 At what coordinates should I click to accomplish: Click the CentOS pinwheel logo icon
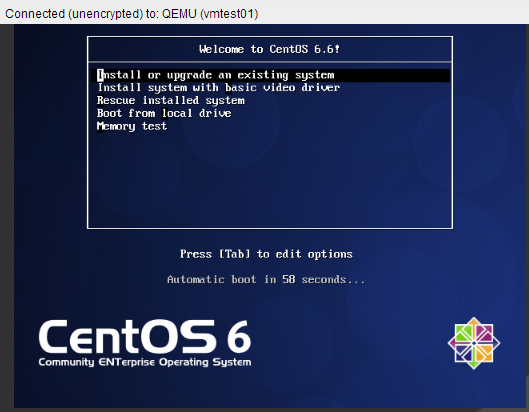pyautogui.click(x=474, y=343)
